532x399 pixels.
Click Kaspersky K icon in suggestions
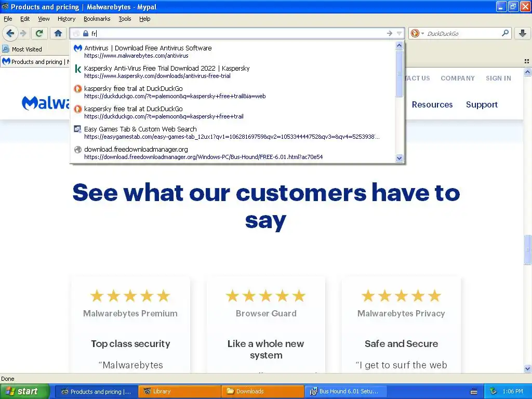(x=78, y=69)
